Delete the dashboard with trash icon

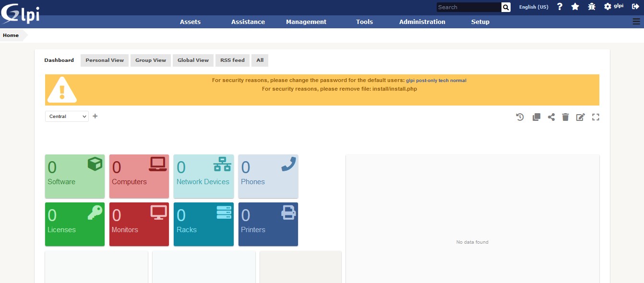point(565,117)
